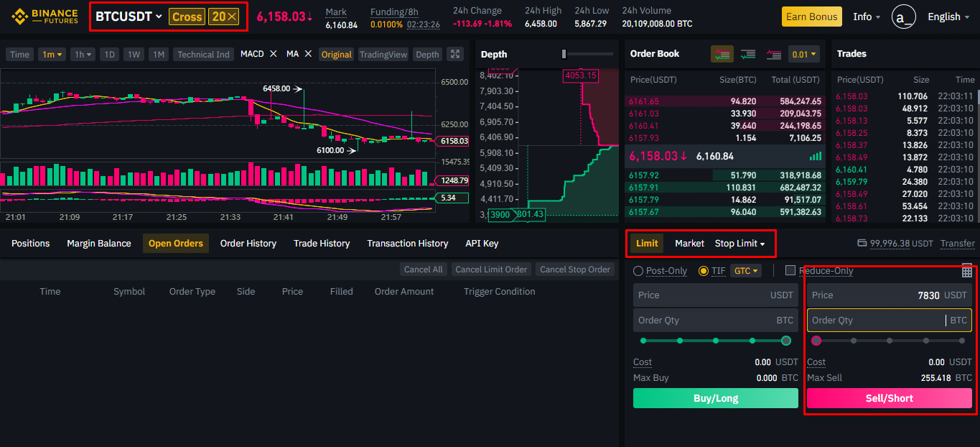
Task: Switch to the Positions tab
Action: tap(31, 244)
